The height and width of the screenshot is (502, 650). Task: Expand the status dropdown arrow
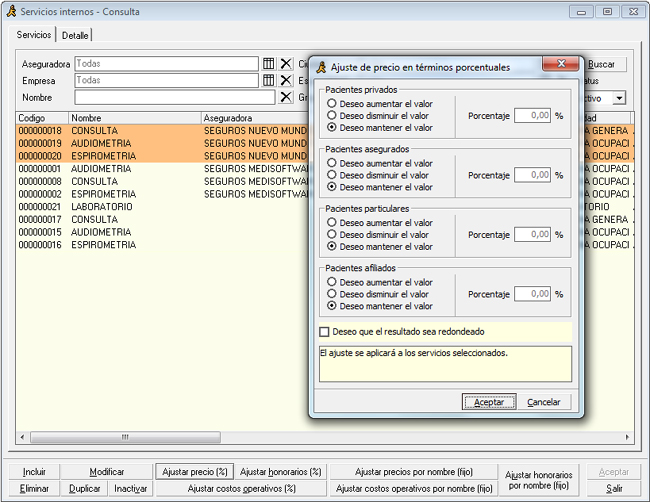(x=619, y=98)
